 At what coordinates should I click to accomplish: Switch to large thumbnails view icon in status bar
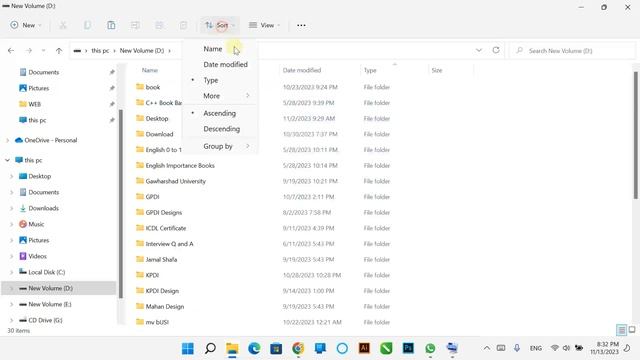tap(632, 329)
